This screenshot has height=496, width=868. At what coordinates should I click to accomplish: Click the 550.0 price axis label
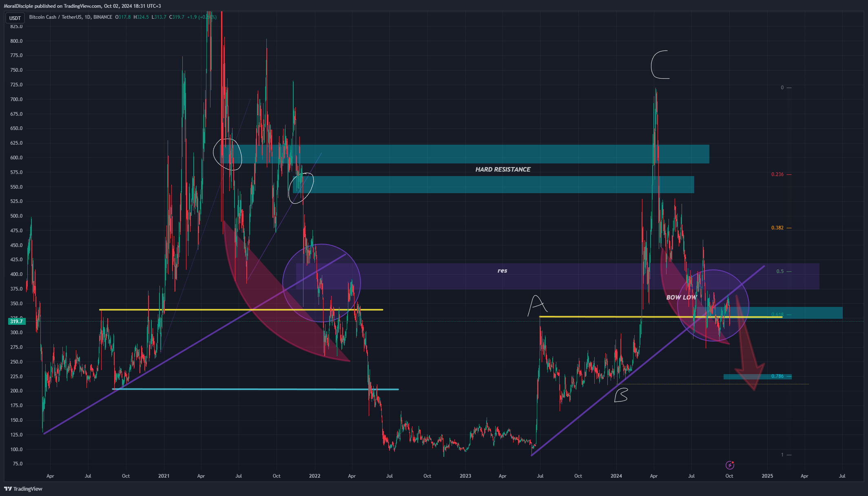(x=16, y=187)
